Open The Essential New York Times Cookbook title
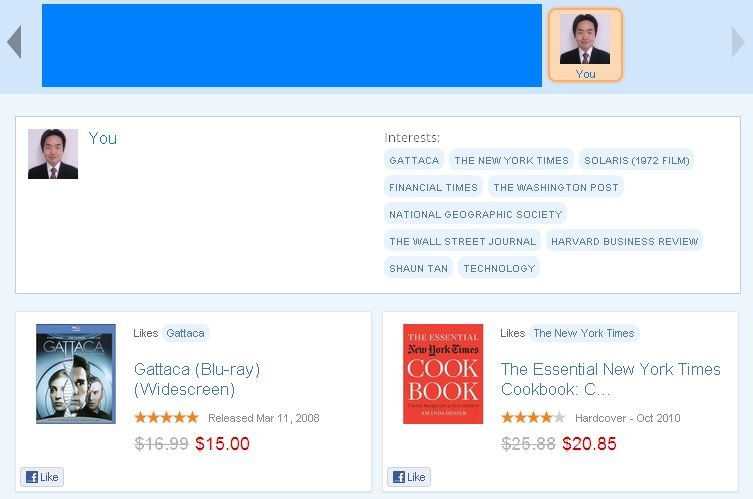This screenshot has width=753, height=499. 610,379
